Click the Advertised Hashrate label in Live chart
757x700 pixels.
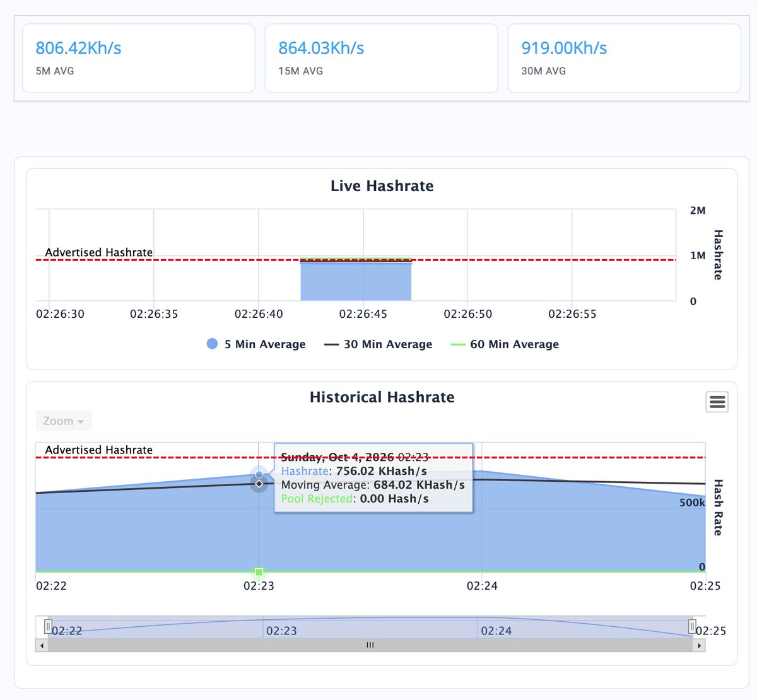(99, 252)
